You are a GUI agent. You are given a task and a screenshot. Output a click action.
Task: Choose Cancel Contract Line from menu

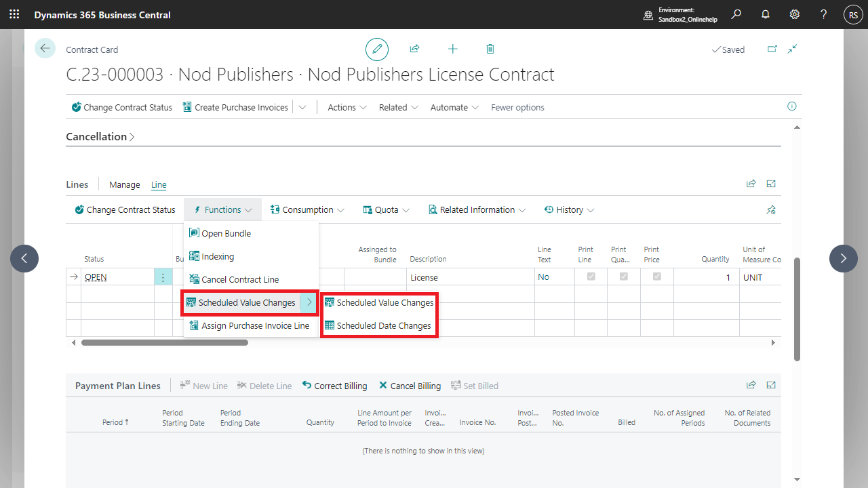[239, 280]
